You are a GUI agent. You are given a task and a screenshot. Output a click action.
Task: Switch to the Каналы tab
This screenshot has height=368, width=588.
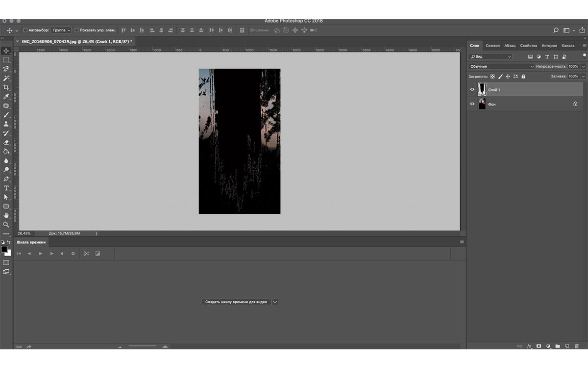[x=568, y=46]
